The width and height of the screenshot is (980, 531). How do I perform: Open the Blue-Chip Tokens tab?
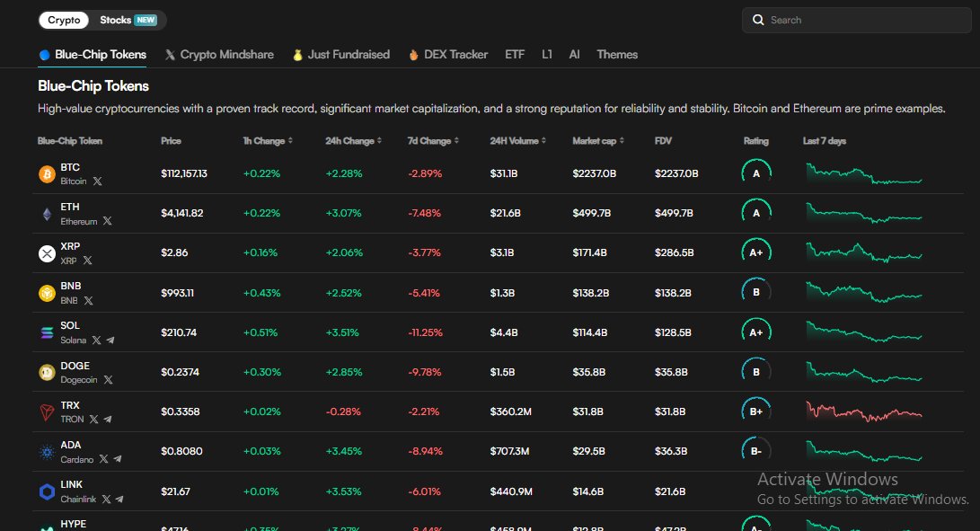click(x=93, y=55)
